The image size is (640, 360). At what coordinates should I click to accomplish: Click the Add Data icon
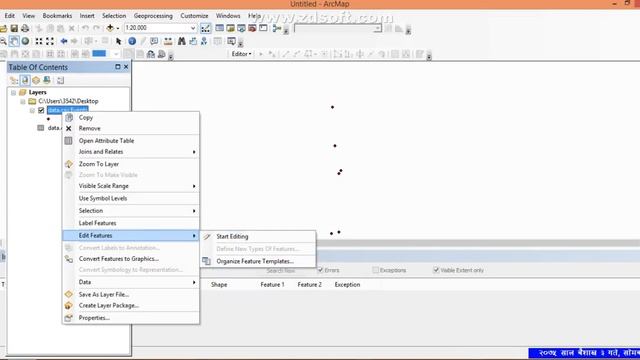click(110, 28)
